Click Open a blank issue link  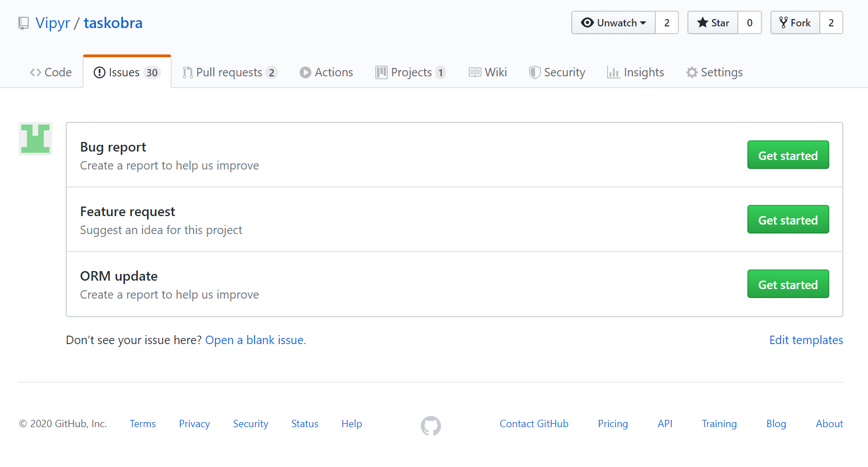point(255,340)
